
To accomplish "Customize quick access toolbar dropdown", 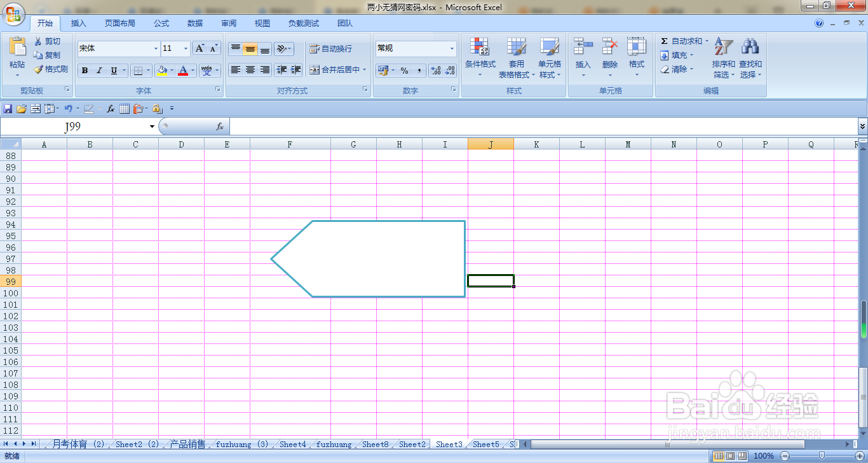I will (172, 109).
